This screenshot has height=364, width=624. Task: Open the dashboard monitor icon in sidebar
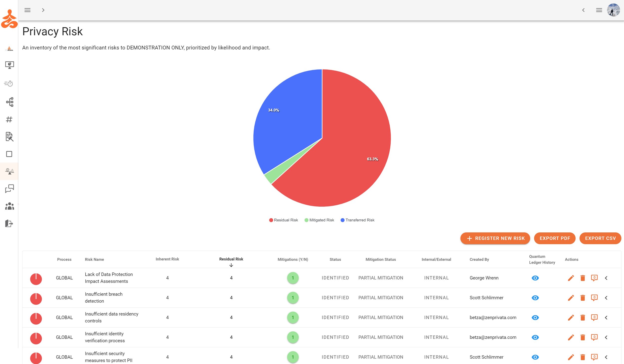[x=9, y=65]
